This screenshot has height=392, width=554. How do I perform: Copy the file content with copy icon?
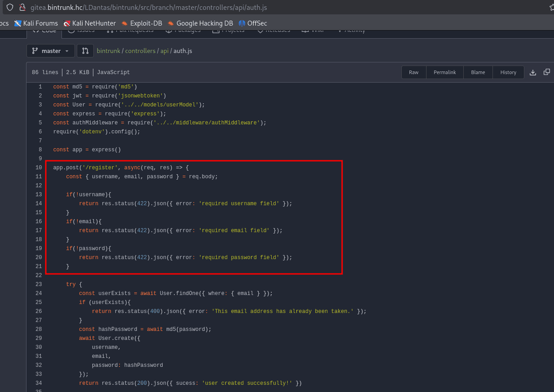pyautogui.click(x=546, y=72)
